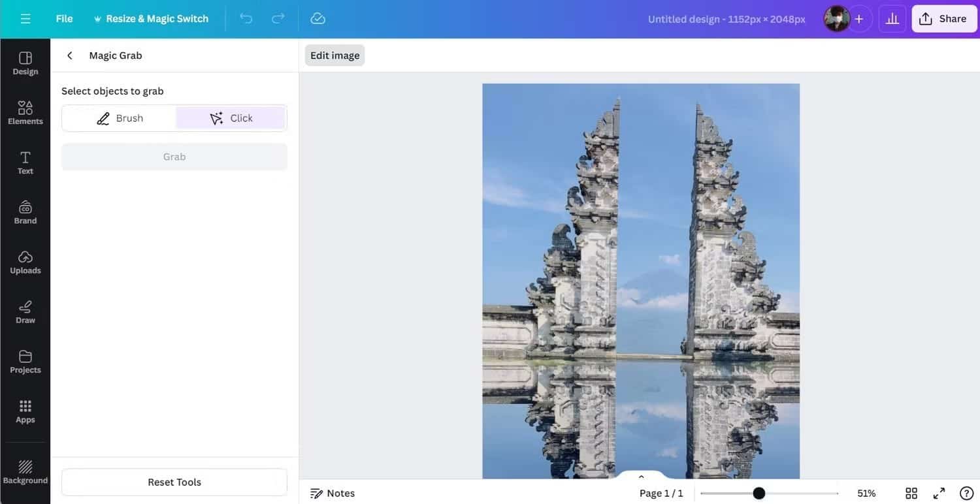
Task: Enter fullscreen presentation mode
Action: (939, 493)
